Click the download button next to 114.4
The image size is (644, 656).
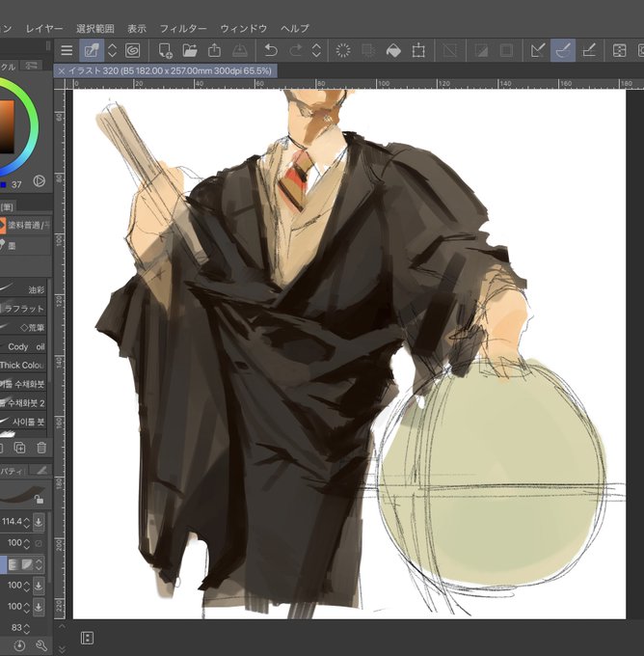39,522
